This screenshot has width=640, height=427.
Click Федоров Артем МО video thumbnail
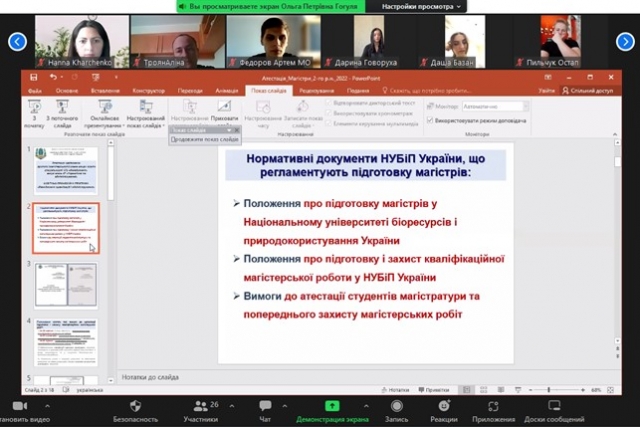click(274, 41)
